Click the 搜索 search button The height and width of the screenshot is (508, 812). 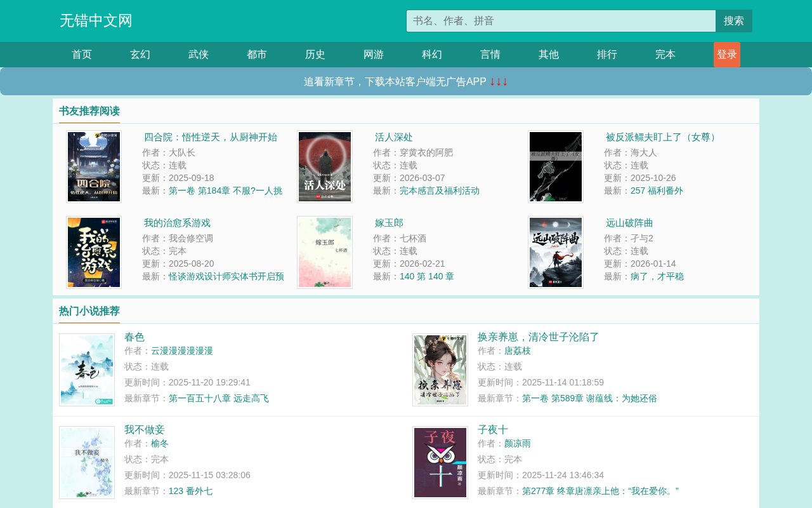734,21
